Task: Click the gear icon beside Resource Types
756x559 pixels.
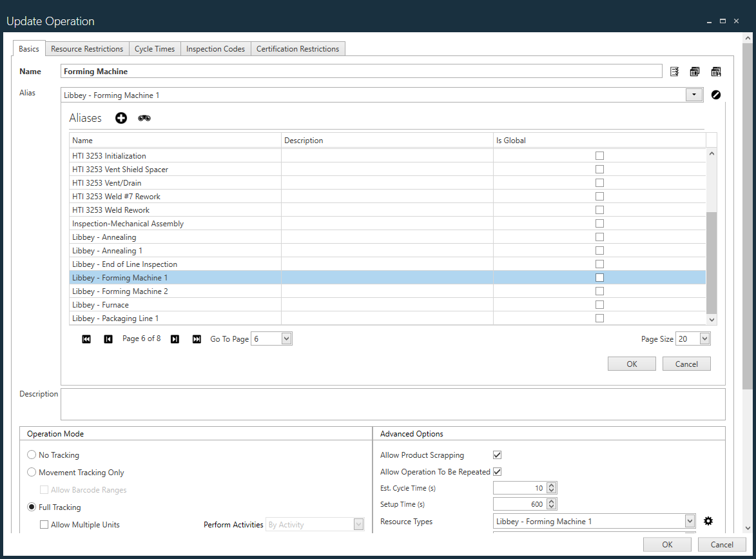Action: (708, 521)
